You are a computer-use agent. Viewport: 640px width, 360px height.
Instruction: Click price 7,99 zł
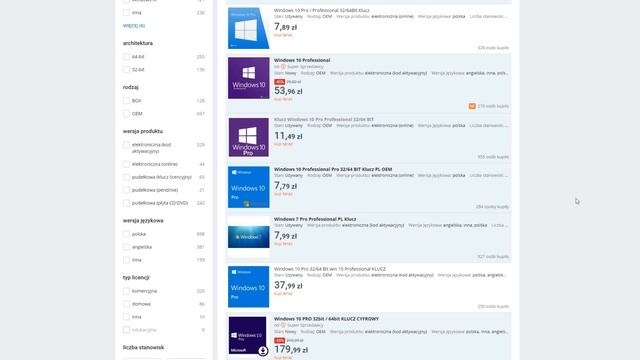pyautogui.click(x=285, y=236)
